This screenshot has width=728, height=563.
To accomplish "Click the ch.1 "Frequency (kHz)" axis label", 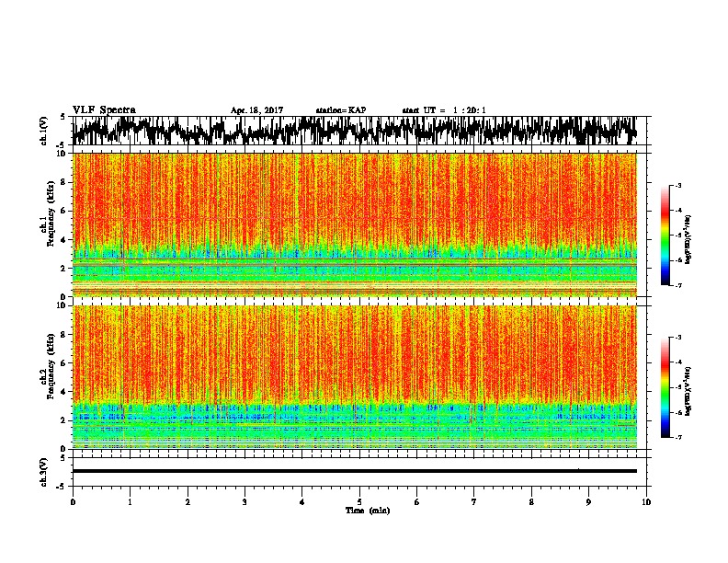I will (x=51, y=213).
